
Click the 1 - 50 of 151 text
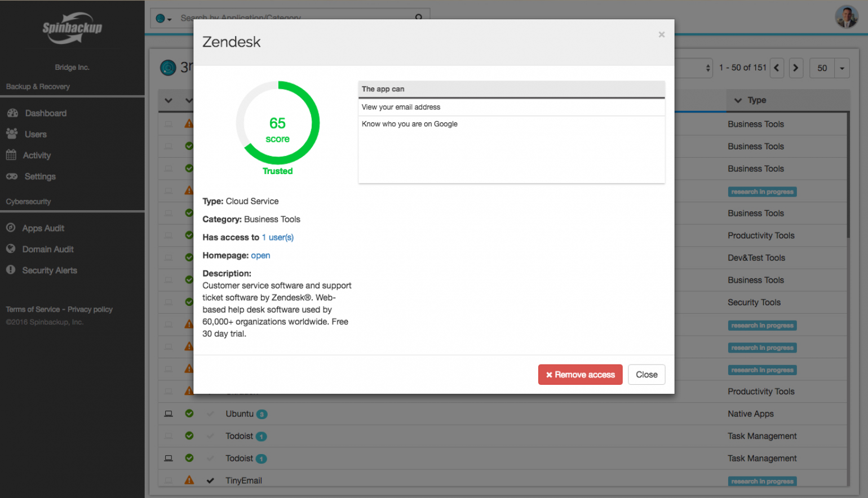tap(743, 68)
